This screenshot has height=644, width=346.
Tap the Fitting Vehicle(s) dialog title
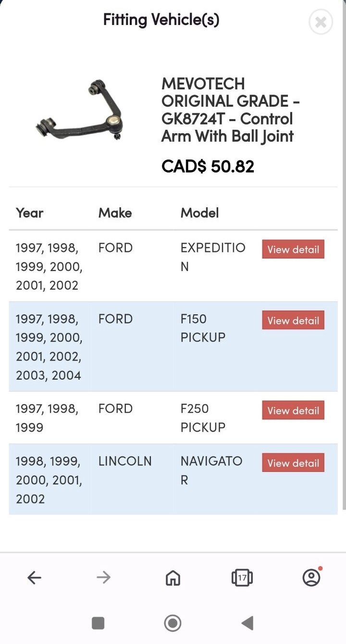161,20
